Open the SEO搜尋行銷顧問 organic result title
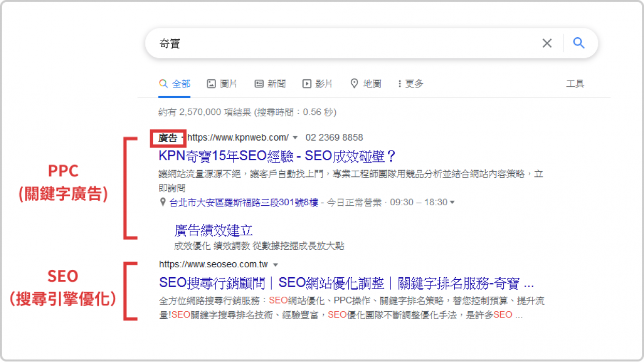The height and width of the screenshot is (362, 644). click(346, 283)
